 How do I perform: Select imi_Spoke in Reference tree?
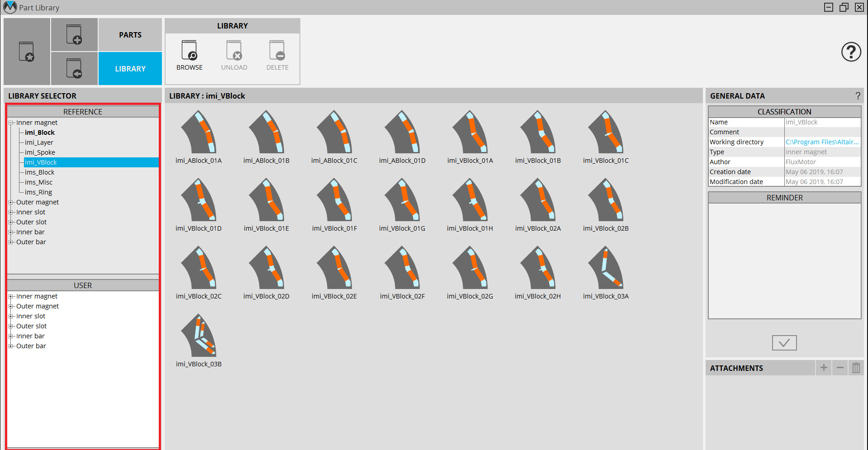40,152
